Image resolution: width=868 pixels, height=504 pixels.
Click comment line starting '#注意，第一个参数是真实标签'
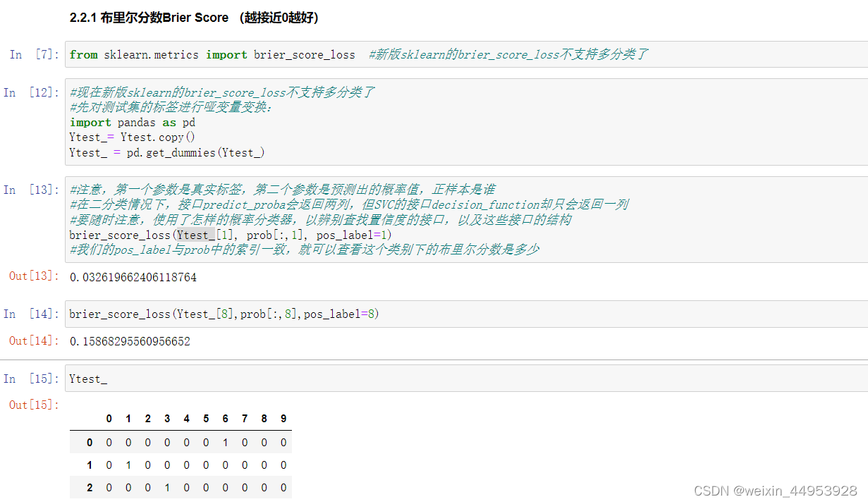pyautogui.click(x=282, y=190)
